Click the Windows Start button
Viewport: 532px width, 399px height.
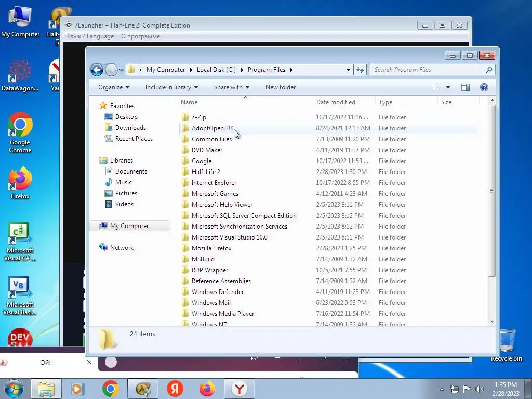(14, 389)
